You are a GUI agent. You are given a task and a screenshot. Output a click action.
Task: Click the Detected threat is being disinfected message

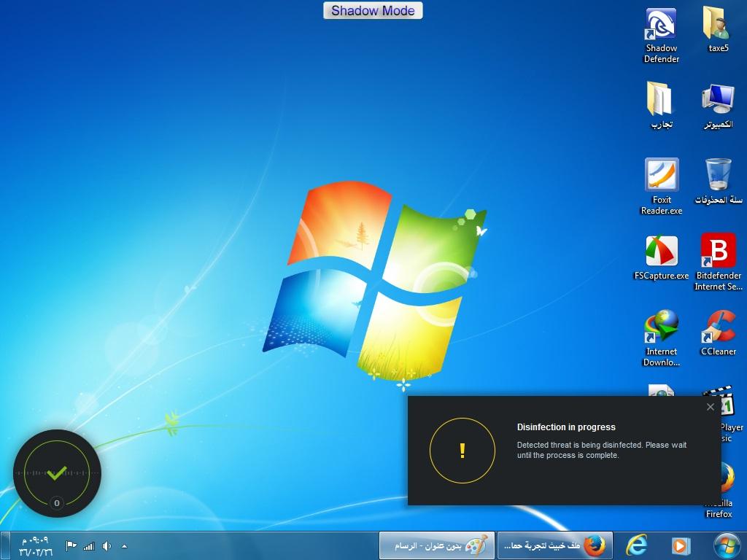pyautogui.click(x=602, y=450)
